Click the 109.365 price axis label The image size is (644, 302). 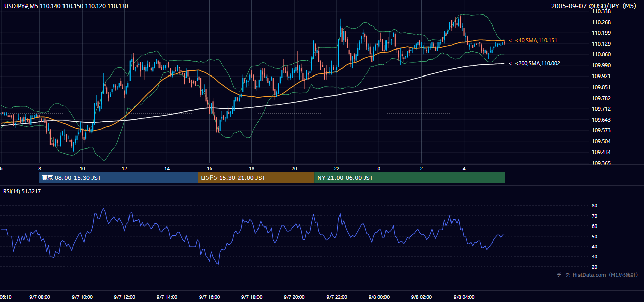(602, 163)
